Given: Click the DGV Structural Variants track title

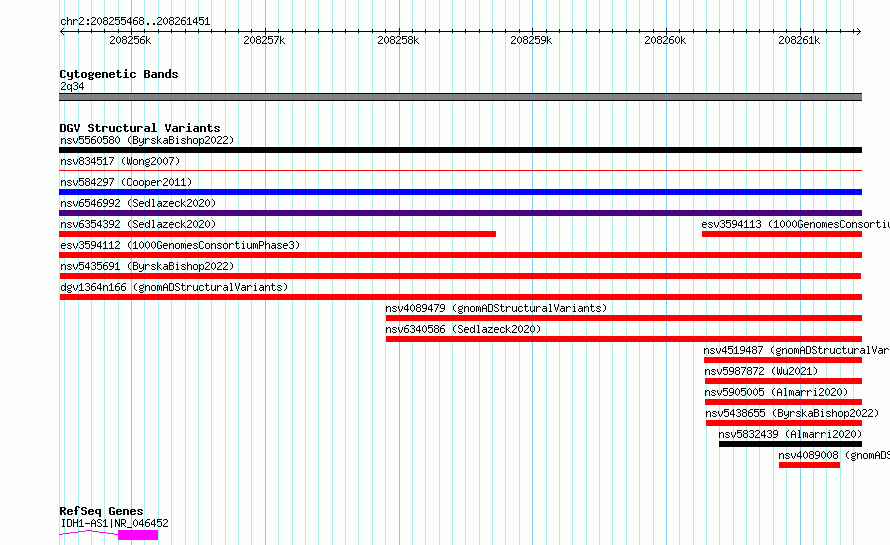Looking at the screenshot, I should 140,128.
